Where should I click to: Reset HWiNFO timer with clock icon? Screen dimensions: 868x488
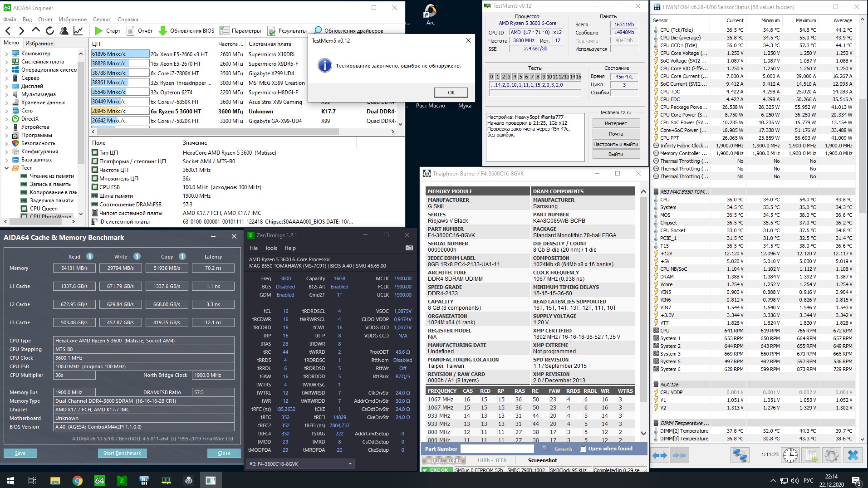tap(790, 455)
